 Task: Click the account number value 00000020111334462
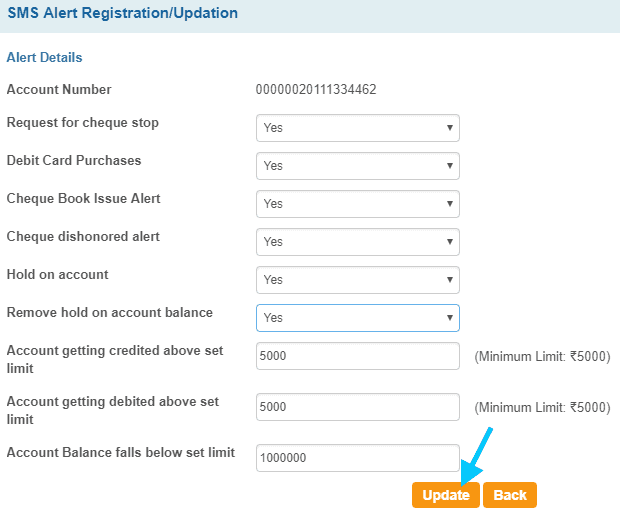click(316, 90)
